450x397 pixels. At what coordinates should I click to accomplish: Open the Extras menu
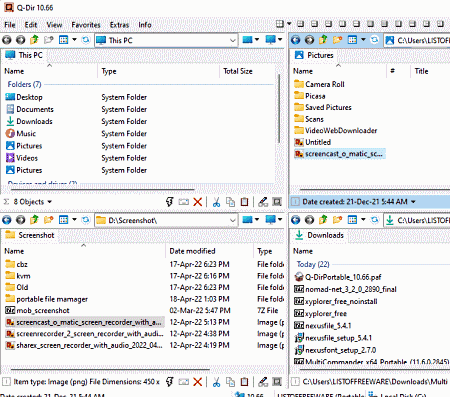click(119, 25)
